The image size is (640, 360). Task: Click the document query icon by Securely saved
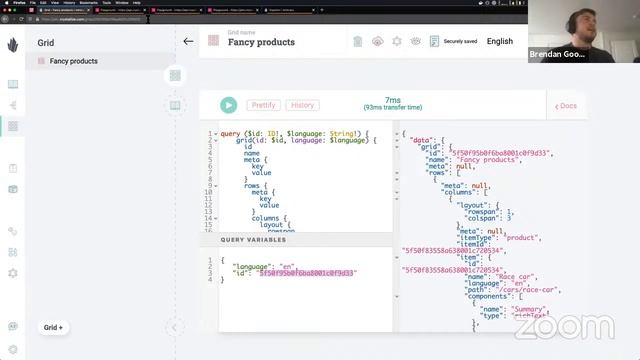click(434, 41)
